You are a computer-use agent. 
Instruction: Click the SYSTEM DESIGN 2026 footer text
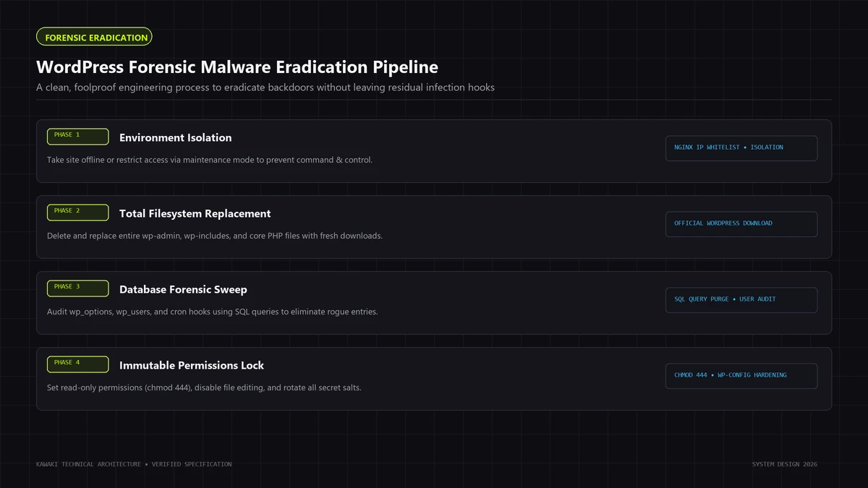point(785,464)
